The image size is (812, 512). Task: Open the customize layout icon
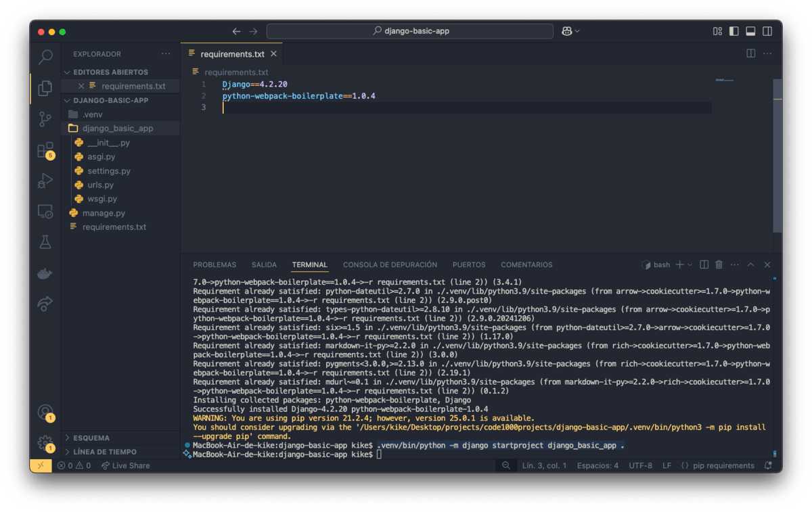(x=717, y=31)
